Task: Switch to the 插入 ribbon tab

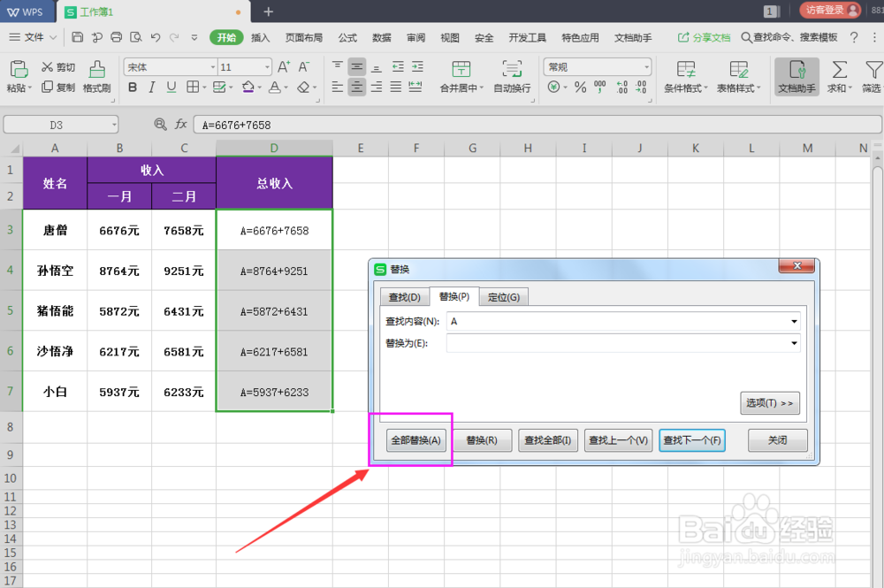Action: 260,37
